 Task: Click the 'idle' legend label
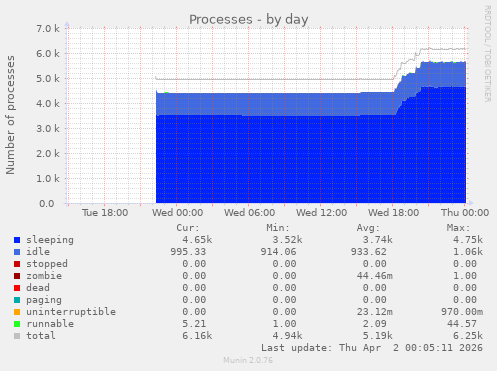tap(38, 252)
